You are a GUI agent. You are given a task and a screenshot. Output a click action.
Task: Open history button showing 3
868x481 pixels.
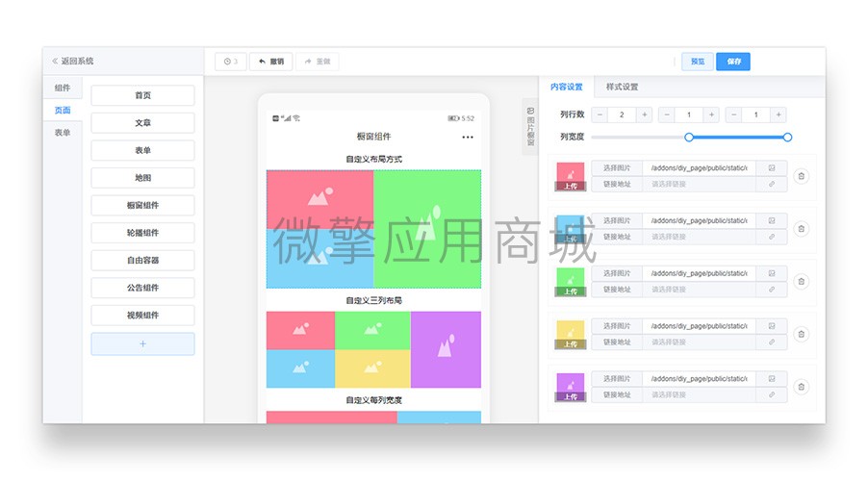coord(231,62)
